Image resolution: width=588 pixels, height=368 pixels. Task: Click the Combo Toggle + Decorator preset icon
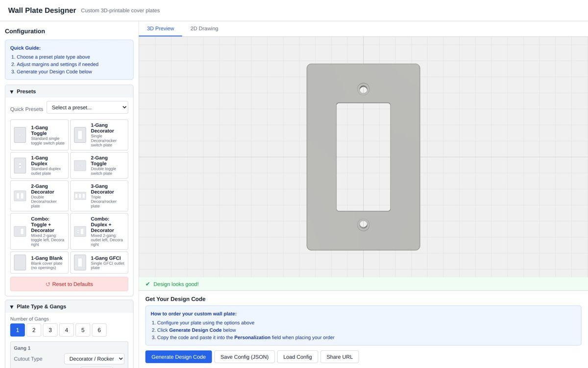click(20, 231)
